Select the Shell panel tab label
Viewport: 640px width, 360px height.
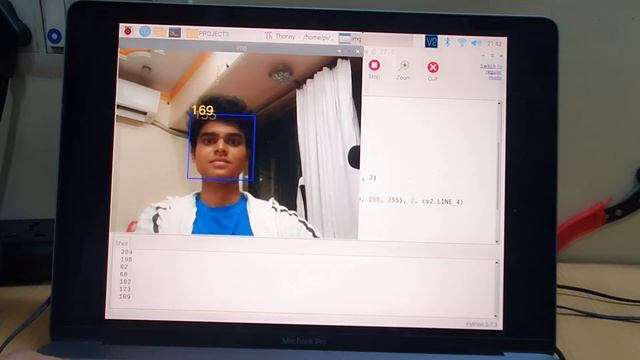pos(122,243)
